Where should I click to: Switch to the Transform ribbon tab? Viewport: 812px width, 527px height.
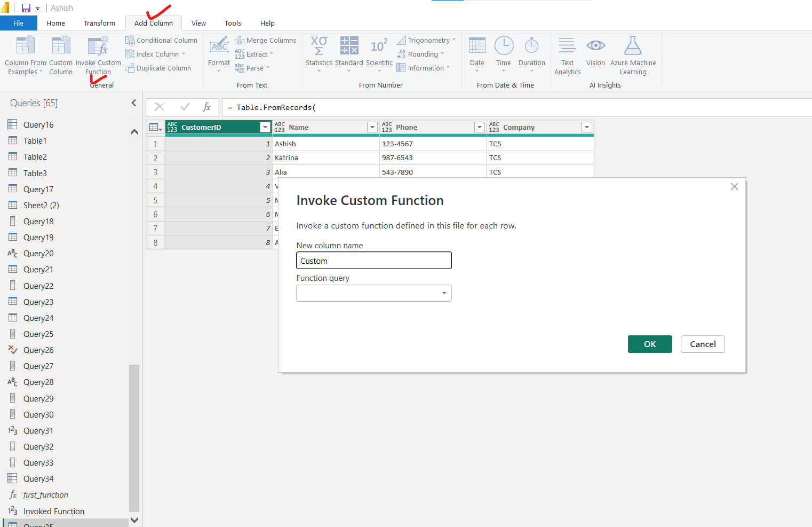click(x=99, y=23)
